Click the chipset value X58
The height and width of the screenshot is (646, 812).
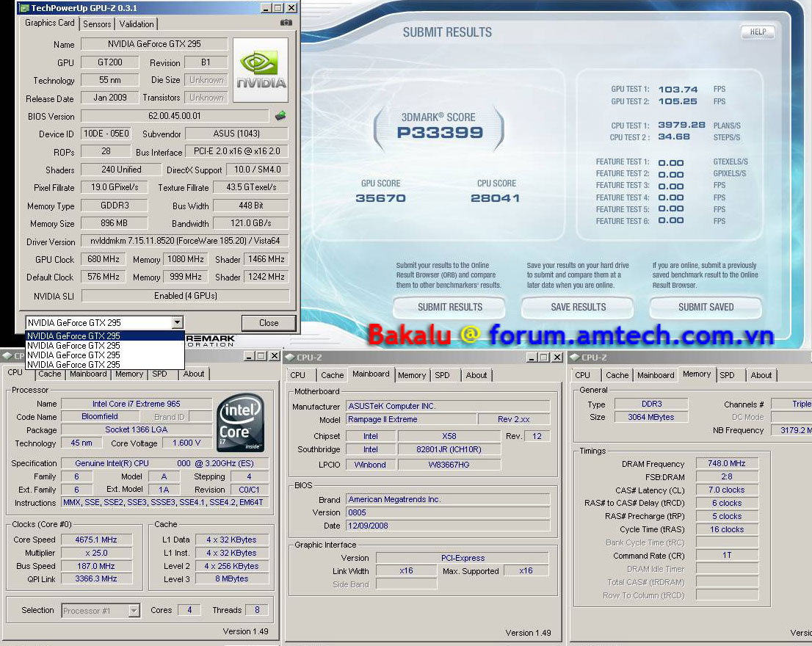pos(449,436)
